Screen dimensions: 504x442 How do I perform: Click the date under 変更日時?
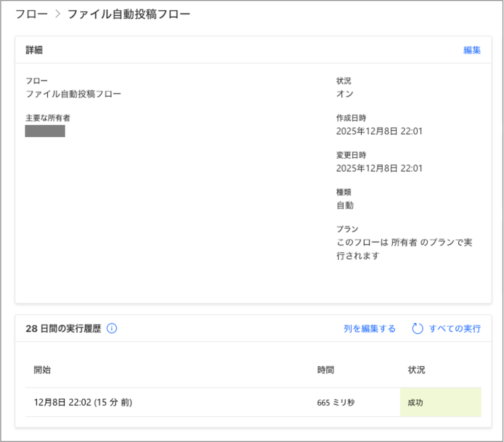click(x=379, y=168)
